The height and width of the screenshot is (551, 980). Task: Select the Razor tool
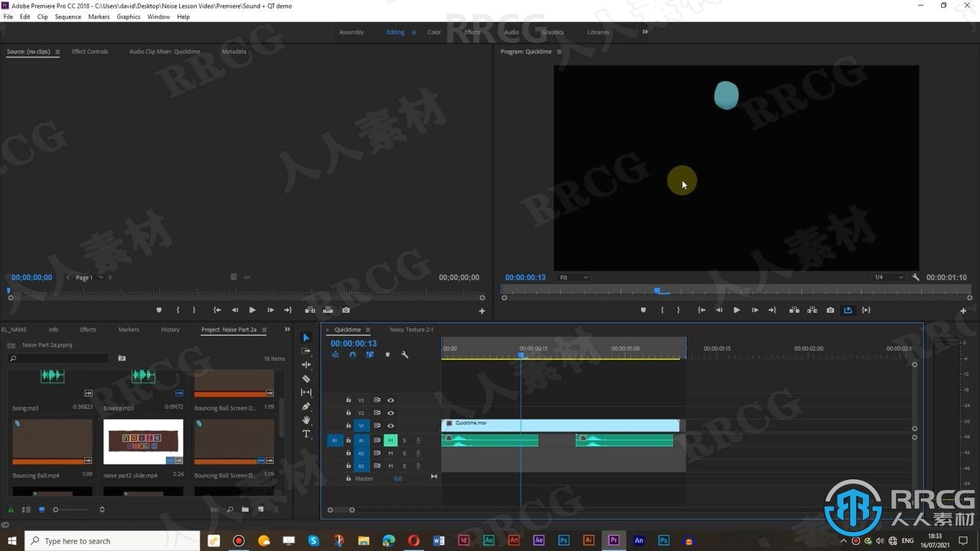pos(306,379)
